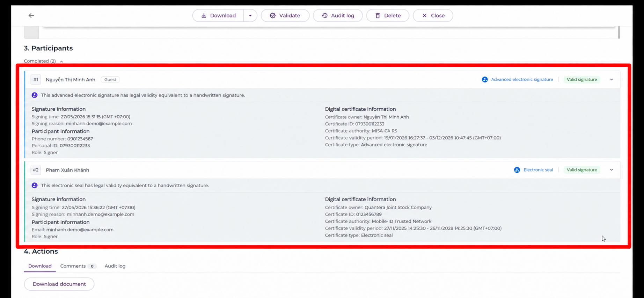The height and width of the screenshot is (298, 644).
Task: Click participant email minhanh.demo@example.com
Action: coord(80,230)
